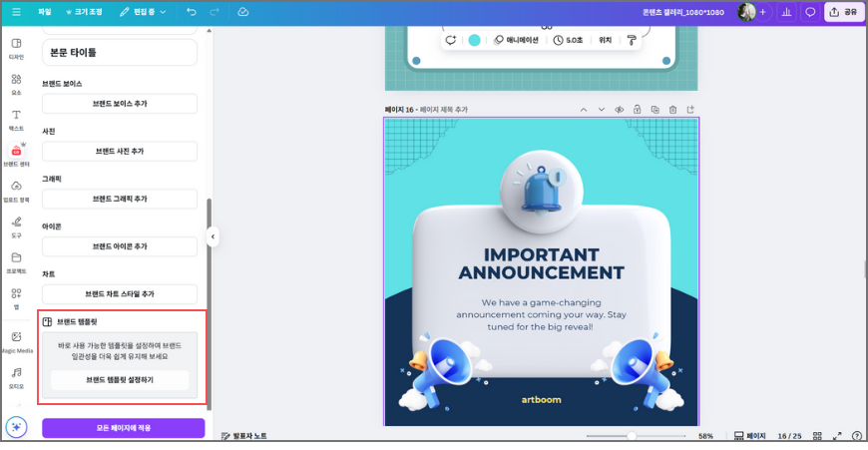Viewport: 868px width, 450px height.
Task: Open the 디자인 design tab in sidebar
Action: pos(17,49)
